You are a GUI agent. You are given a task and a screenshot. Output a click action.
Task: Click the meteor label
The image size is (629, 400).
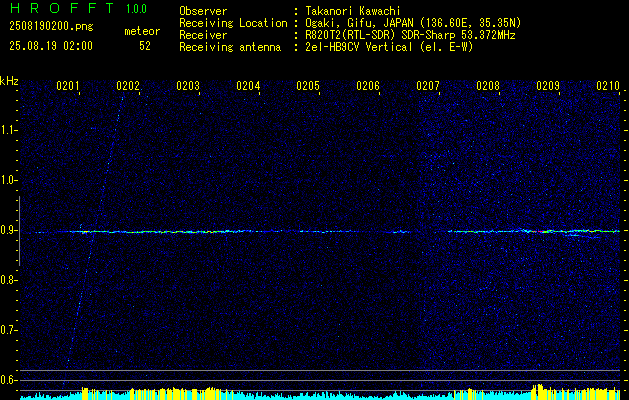142,31
